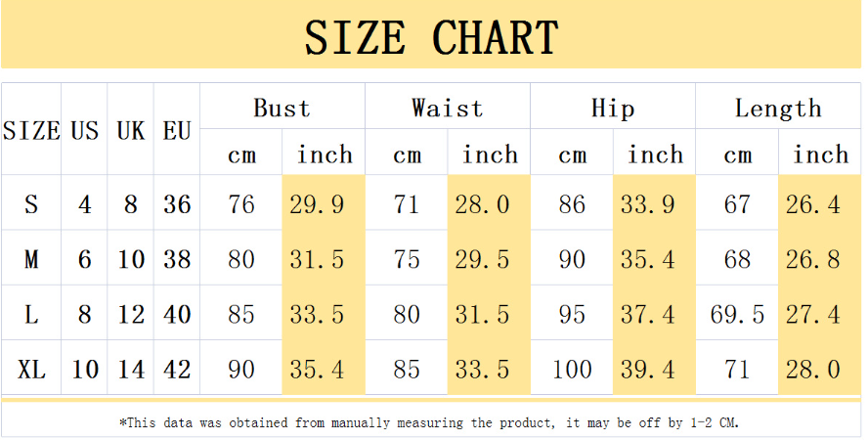Screen dimensions: 868x440
Task: Select the Waist column header
Action: [x=448, y=107]
